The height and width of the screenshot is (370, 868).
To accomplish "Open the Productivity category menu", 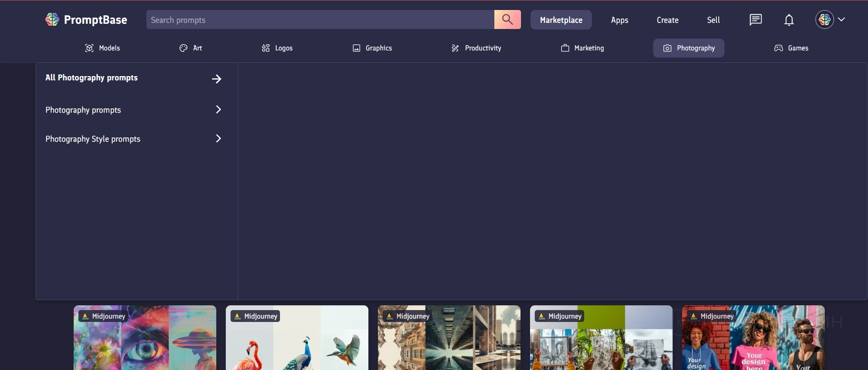I will coord(476,48).
